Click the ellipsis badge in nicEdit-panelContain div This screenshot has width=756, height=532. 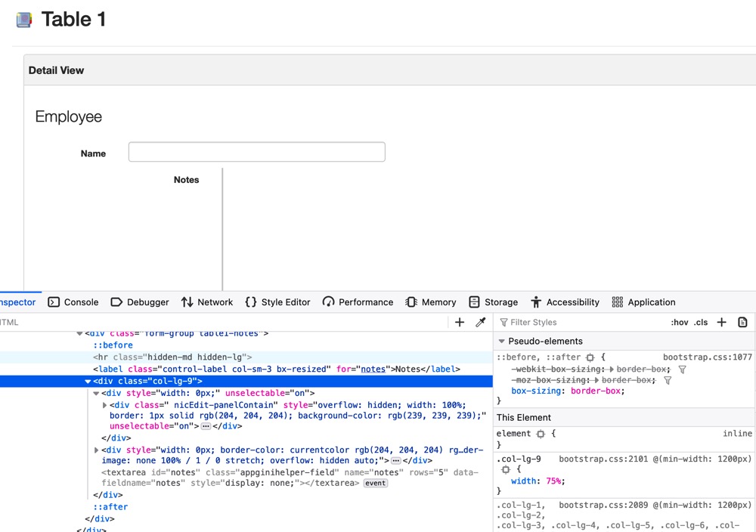click(206, 426)
